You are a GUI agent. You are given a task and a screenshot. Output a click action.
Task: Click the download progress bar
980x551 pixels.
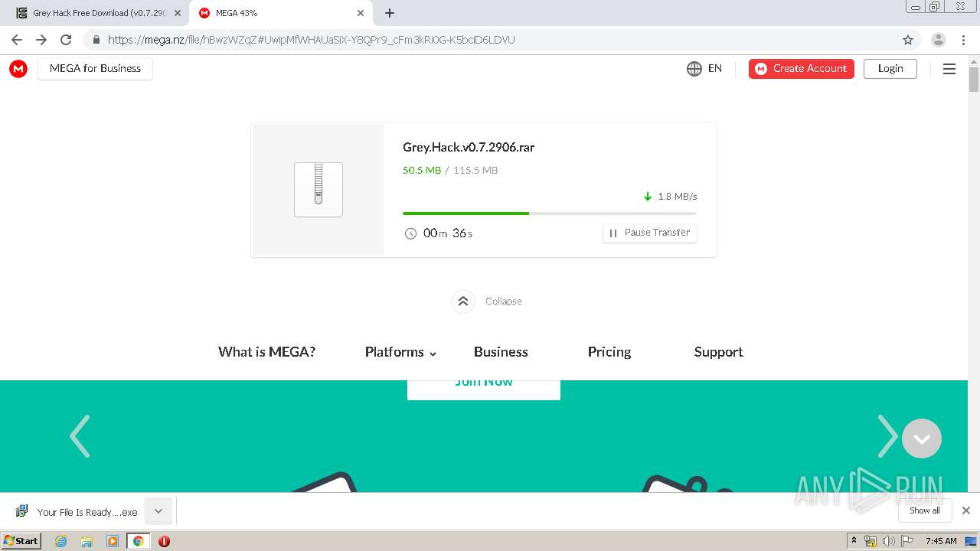pos(550,214)
